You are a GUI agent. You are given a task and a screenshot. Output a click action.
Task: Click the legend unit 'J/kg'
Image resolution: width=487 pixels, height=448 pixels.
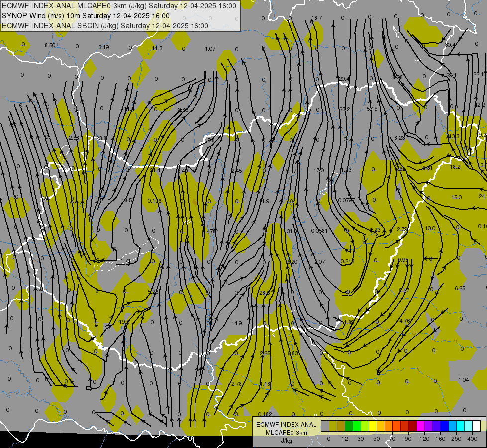(x=286, y=441)
